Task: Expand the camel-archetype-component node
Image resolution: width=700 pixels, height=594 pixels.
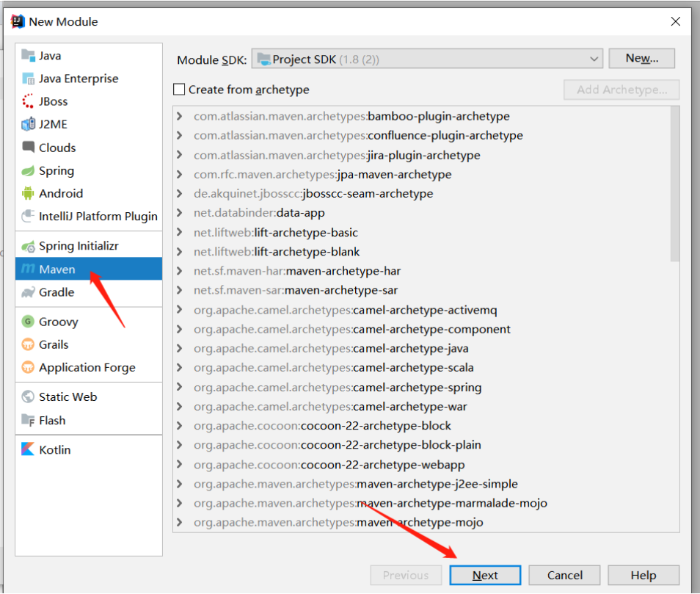Action: click(x=180, y=329)
